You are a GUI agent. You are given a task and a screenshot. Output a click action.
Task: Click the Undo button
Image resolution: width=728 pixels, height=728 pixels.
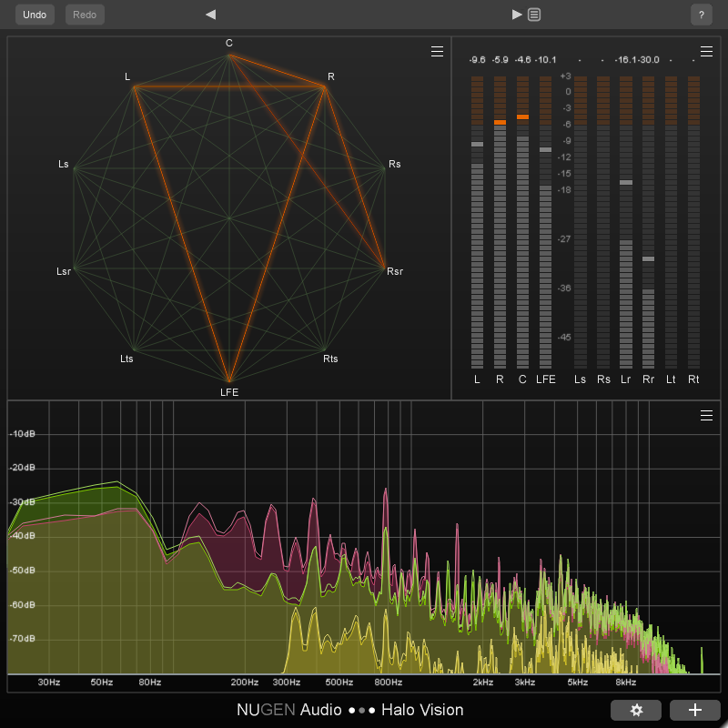pos(35,15)
